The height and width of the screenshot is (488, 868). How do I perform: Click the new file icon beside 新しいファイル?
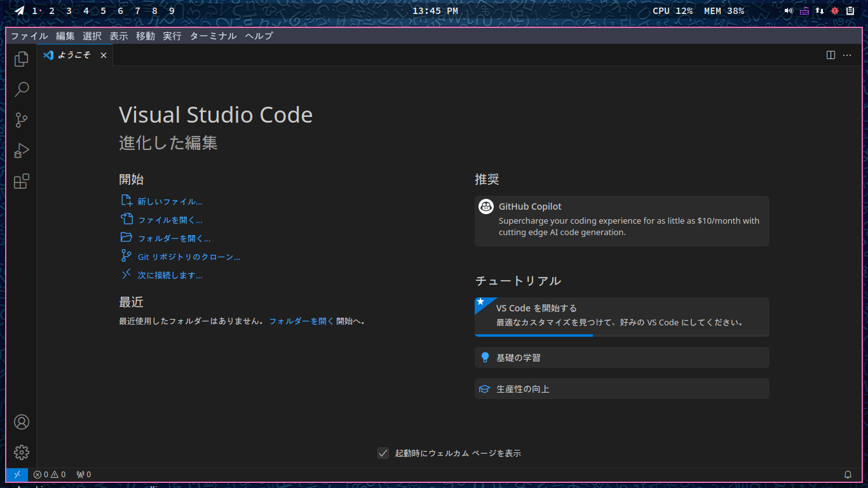[126, 201]
